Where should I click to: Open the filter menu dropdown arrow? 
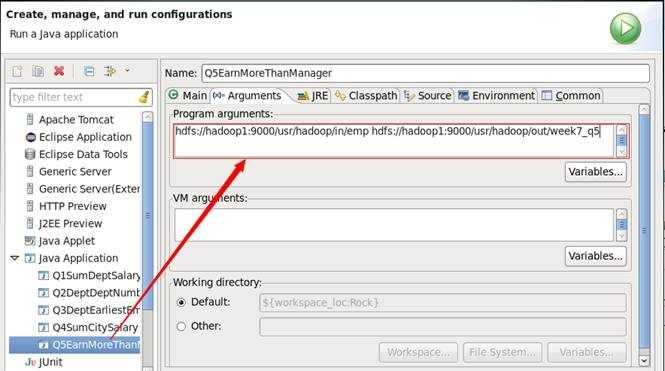(127, 71)
